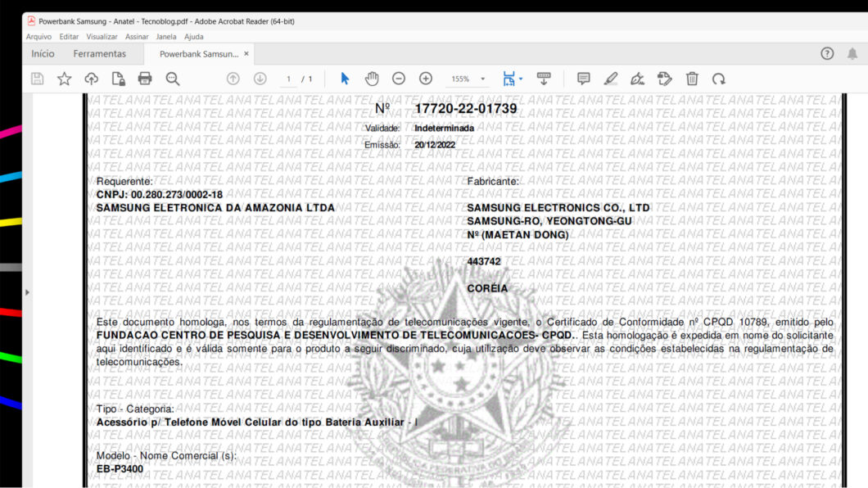Open the fit page options dropdown arrow
The height and width of the screenshot is (488, 868).
click(521, 79)
